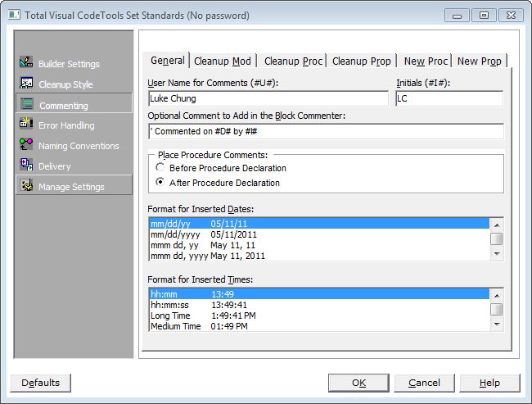
Task: Click the Manage Settings sidebar icon
Action: pyautogui.click(x=26, y=185)
